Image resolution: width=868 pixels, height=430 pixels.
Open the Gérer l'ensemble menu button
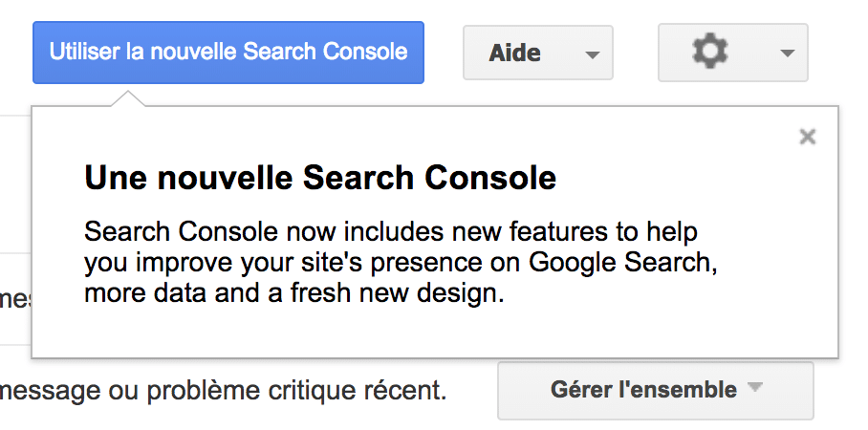coord(656,390)
